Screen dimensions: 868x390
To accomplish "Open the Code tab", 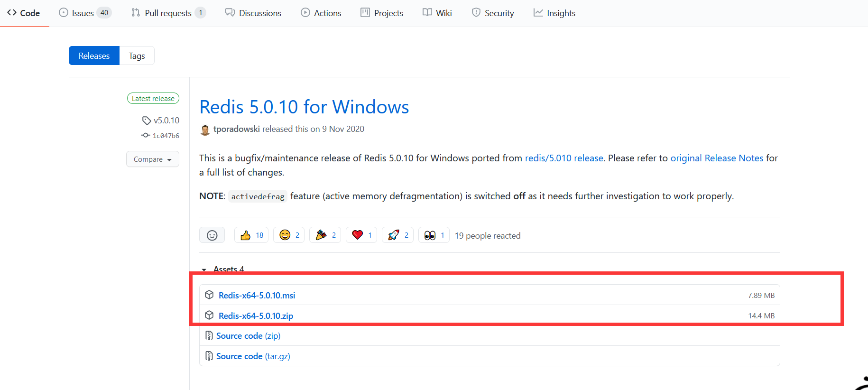I will click(x=23, y=13).
